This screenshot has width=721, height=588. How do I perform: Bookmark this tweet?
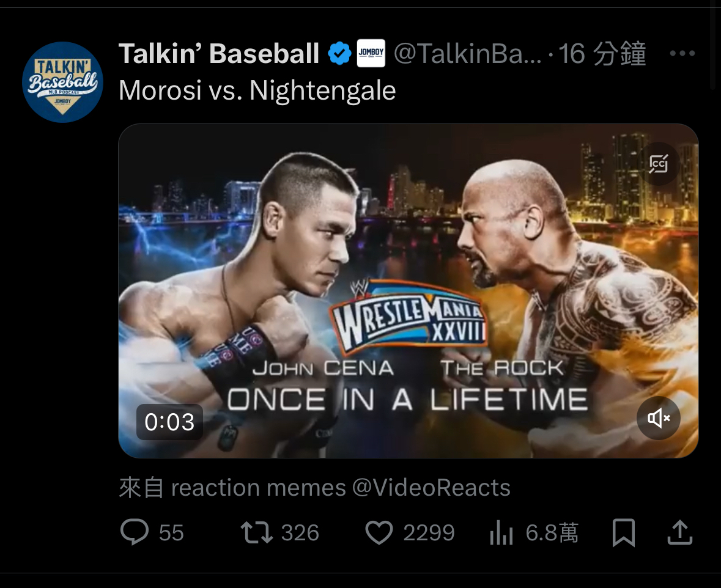click(x=624, y=533)
